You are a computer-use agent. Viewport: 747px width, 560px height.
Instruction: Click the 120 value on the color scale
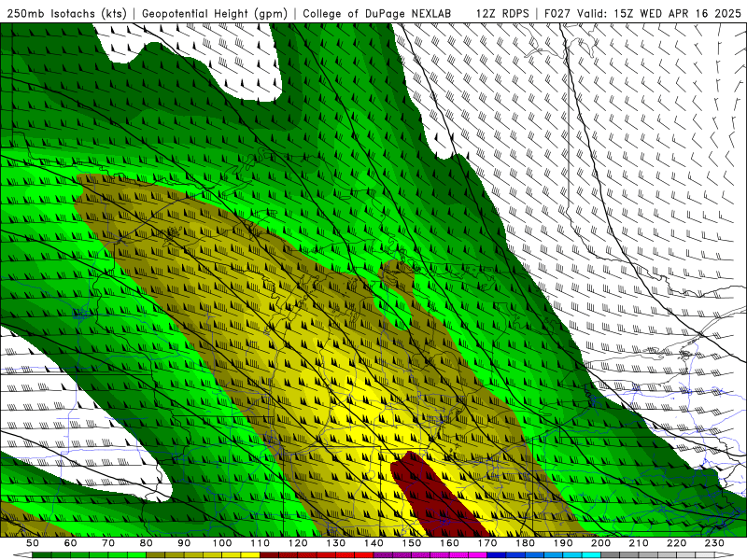(x=298, y=543)
